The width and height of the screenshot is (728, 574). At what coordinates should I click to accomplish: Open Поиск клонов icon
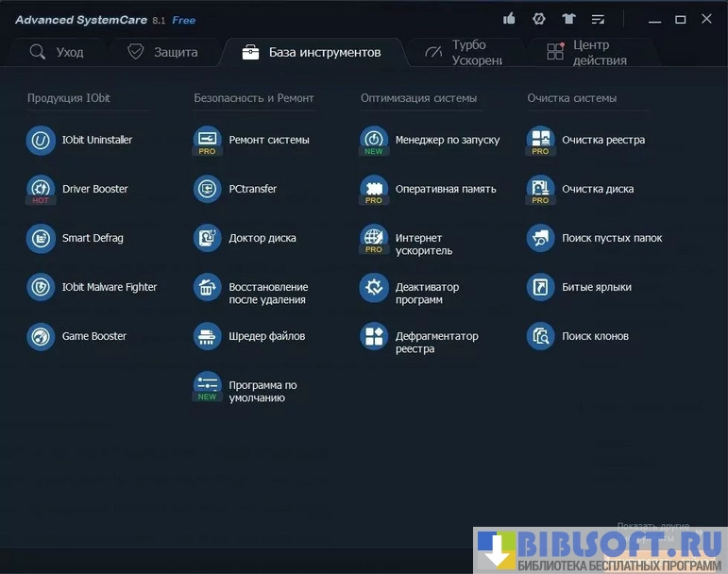(540, 336)
